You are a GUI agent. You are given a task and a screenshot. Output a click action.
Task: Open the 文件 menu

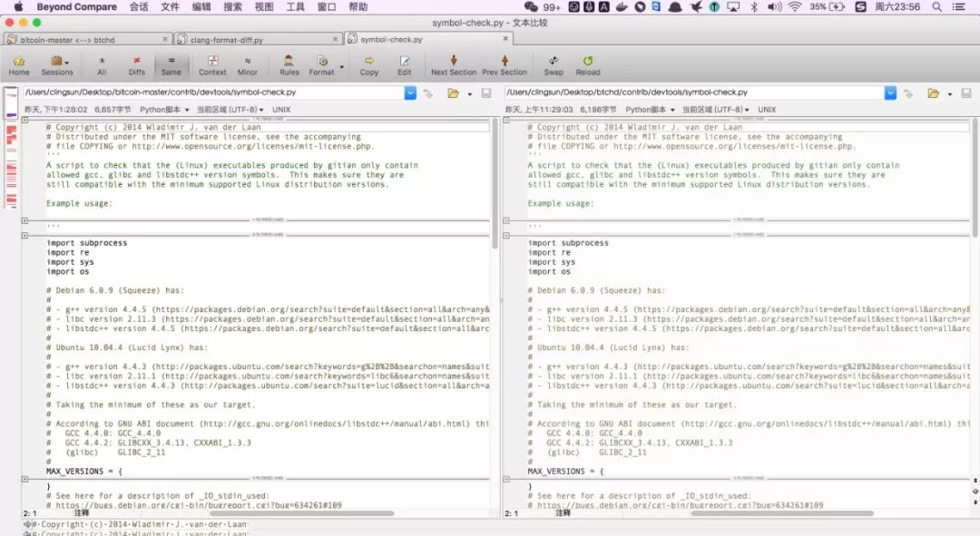click(170, 7)
